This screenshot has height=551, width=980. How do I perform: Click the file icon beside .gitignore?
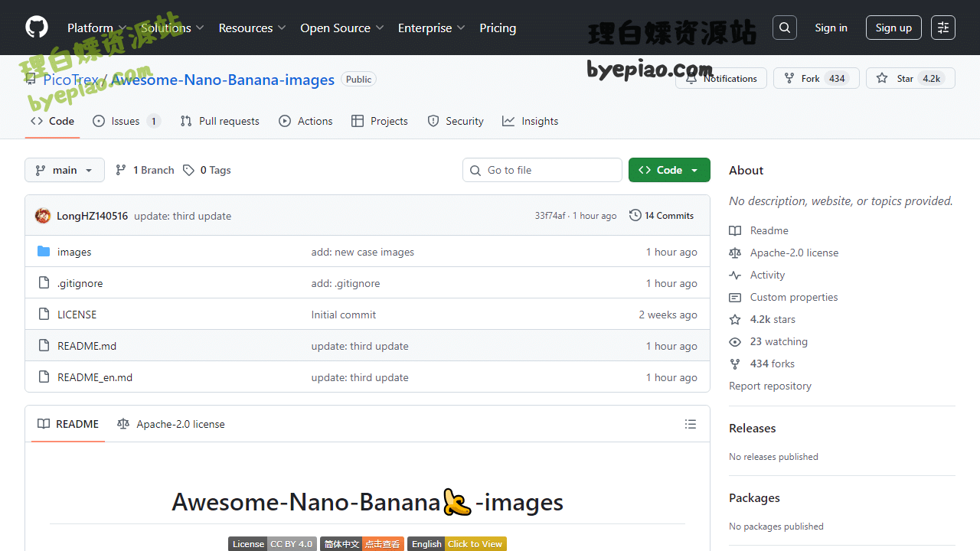44,283
